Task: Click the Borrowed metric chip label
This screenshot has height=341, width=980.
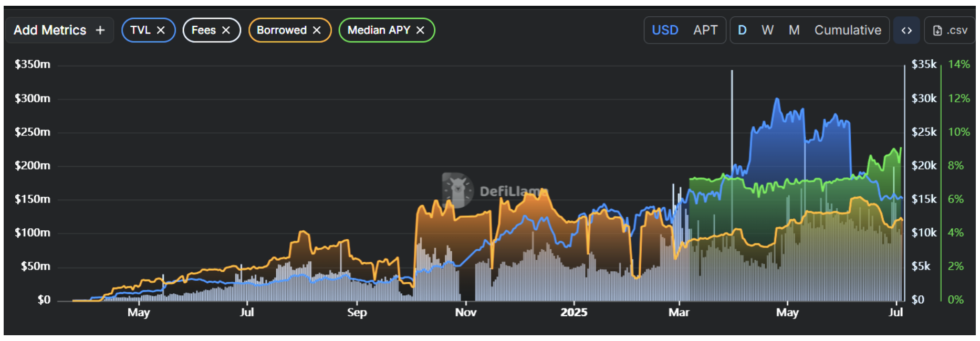Action: pos(282,30)
